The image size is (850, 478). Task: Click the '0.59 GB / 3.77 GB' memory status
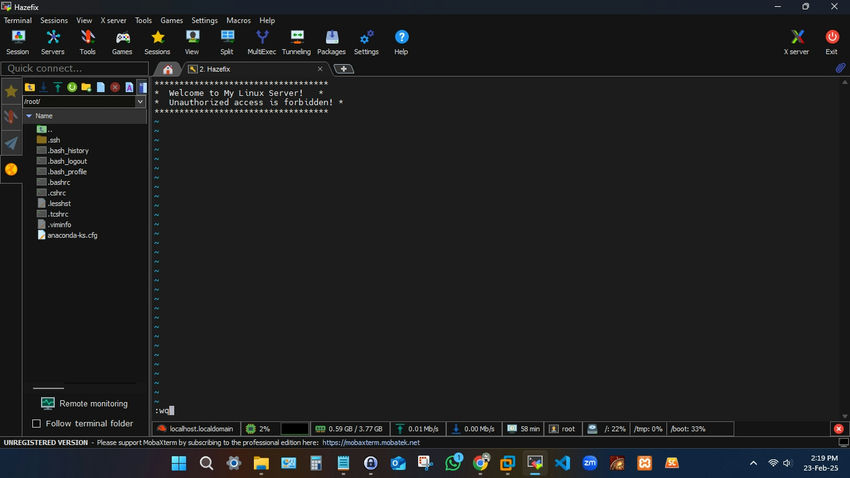point(350,429)
